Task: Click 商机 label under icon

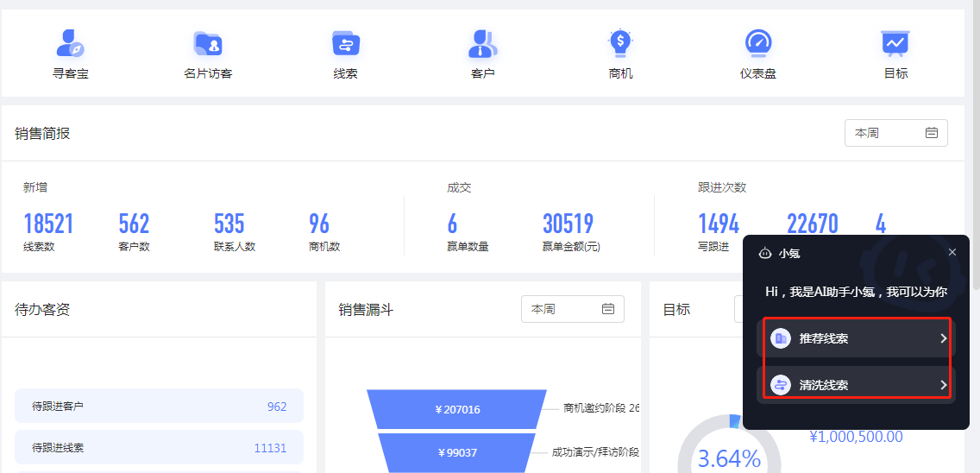Action: 620,73
